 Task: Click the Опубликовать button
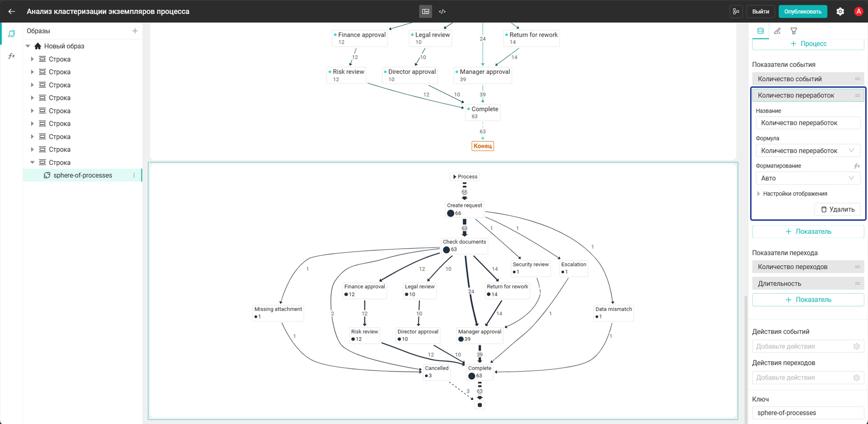coord(803,12)
